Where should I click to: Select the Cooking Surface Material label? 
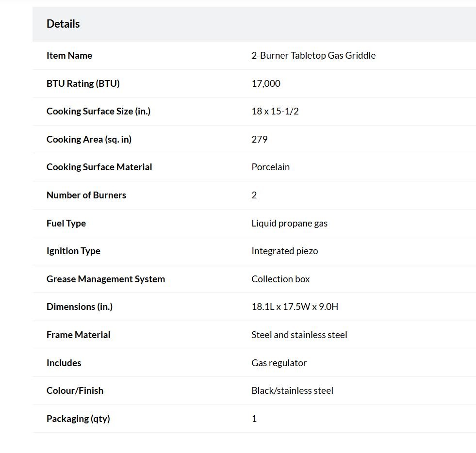tap(99, 167)
